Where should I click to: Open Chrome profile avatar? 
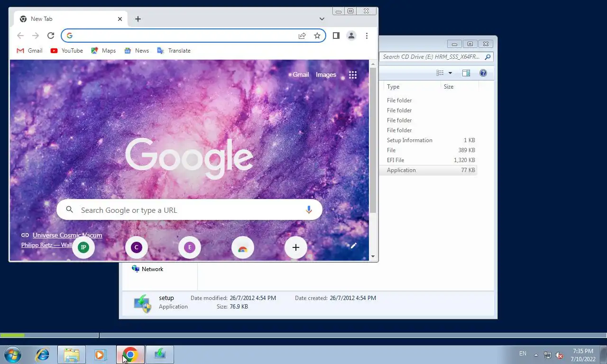[x=351, y=36]
